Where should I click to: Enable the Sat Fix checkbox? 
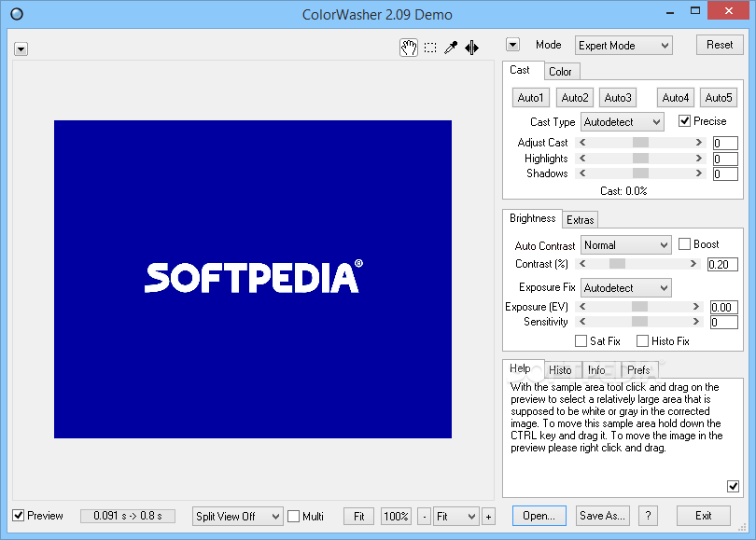click(581, 341)
